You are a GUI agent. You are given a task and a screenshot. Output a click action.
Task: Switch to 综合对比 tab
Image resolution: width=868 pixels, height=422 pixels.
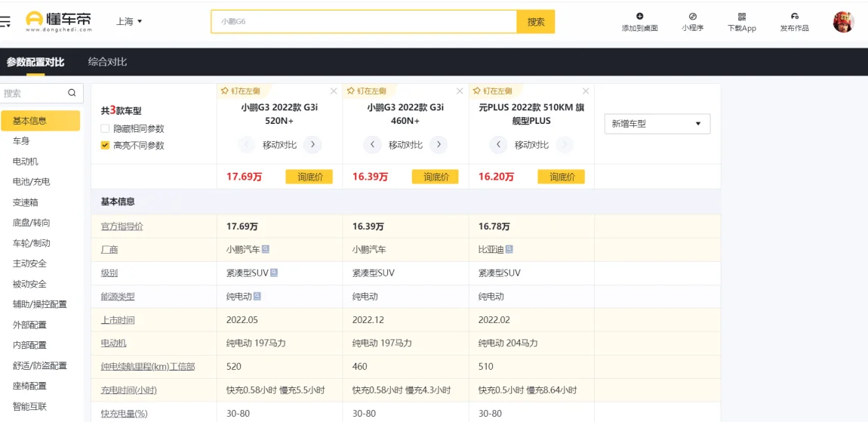[x=107, y=62]
